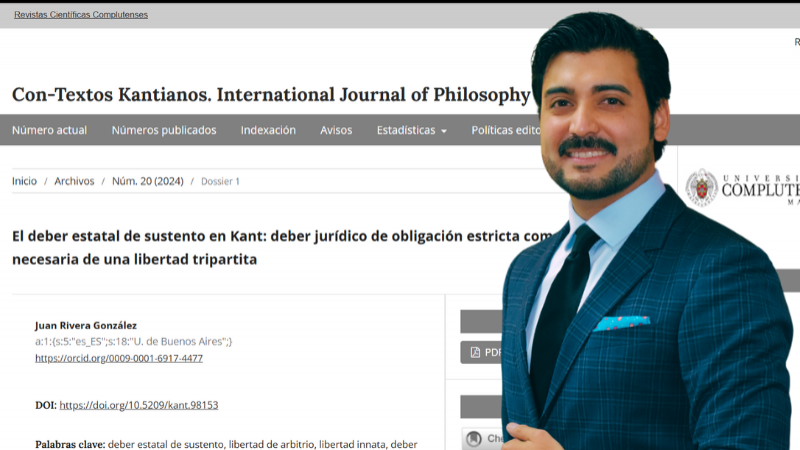Click Archivos in the breadcrumb trail
The width and height of the screenshot is (800, 450).
(x=74, y=181)
